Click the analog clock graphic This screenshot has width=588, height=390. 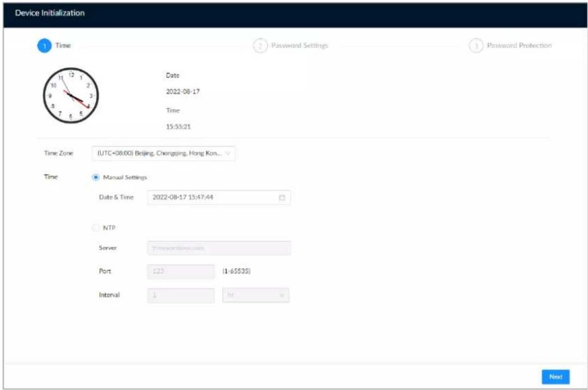pyautogui.click(x=71, y=95)
